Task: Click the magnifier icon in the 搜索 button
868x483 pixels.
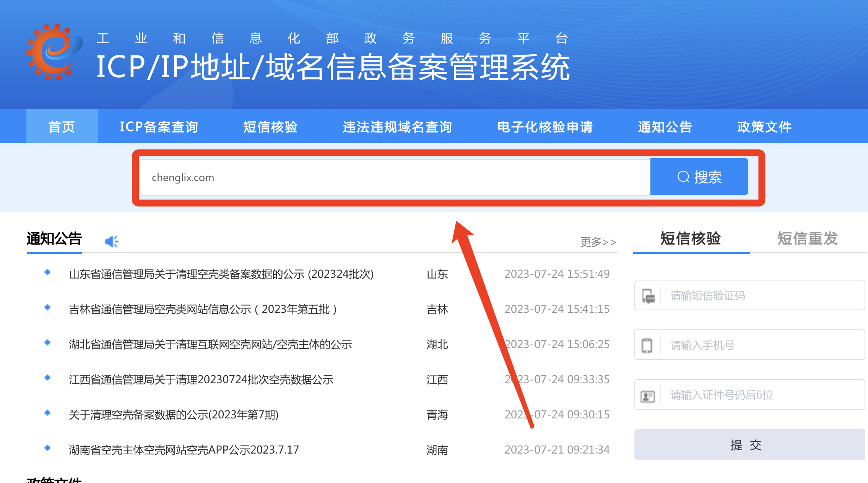Action: (684, 177)
